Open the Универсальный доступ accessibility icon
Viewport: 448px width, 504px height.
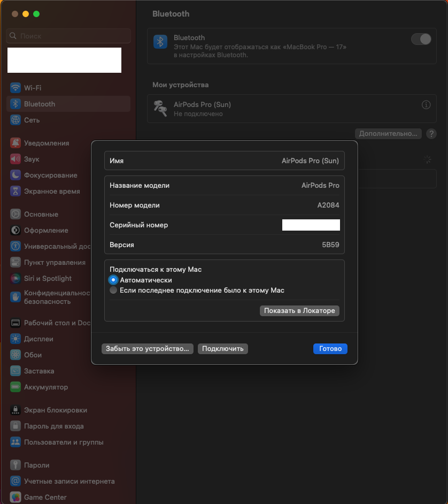point(15,246)
